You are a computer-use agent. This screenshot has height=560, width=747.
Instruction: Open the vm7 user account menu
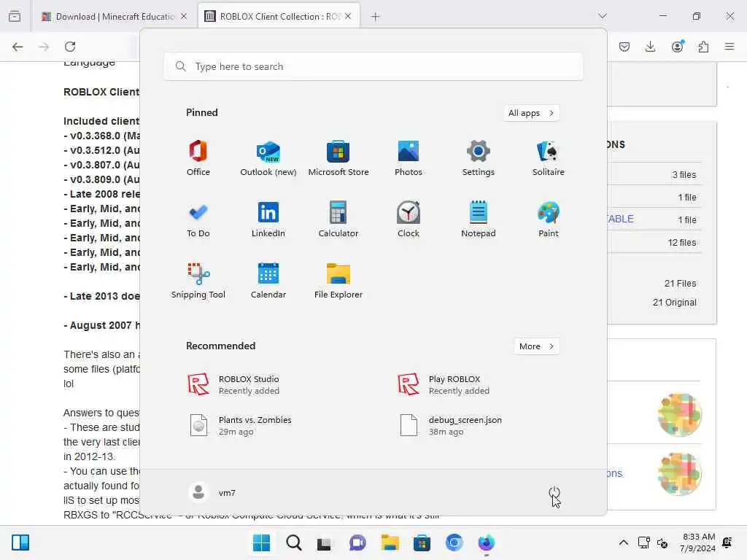(212, 492)
